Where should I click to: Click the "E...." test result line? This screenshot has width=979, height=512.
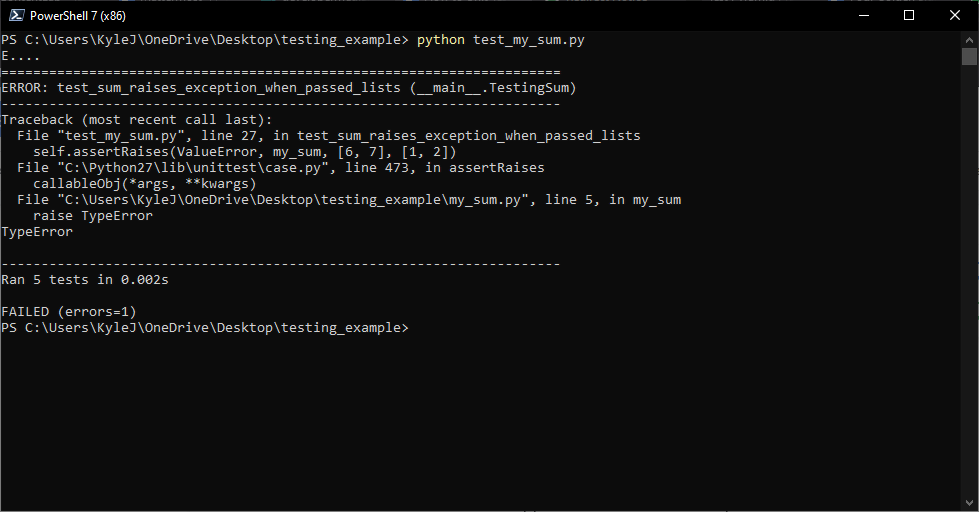point(22,56)
